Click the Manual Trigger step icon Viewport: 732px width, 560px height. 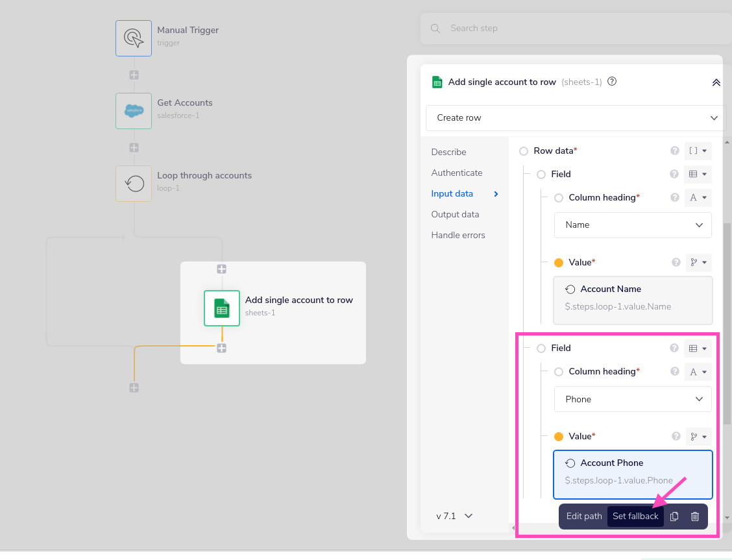134,38
